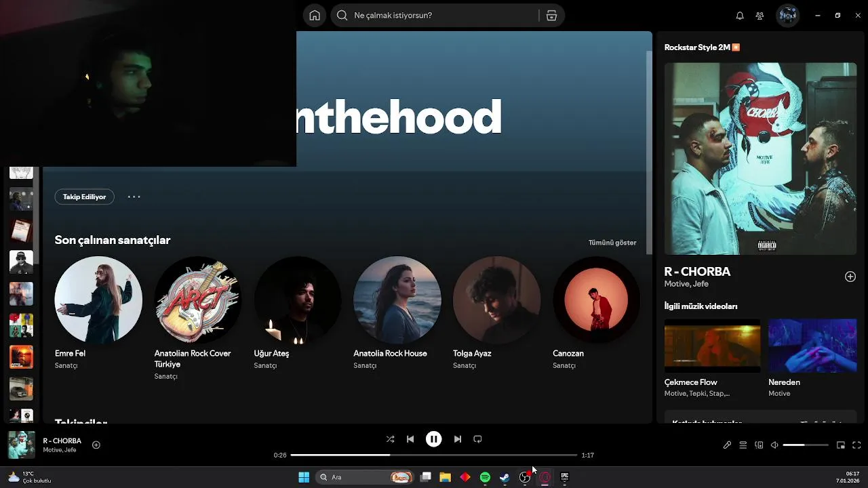
Task: Seek along the song progress bar
Action: (434, 455)
